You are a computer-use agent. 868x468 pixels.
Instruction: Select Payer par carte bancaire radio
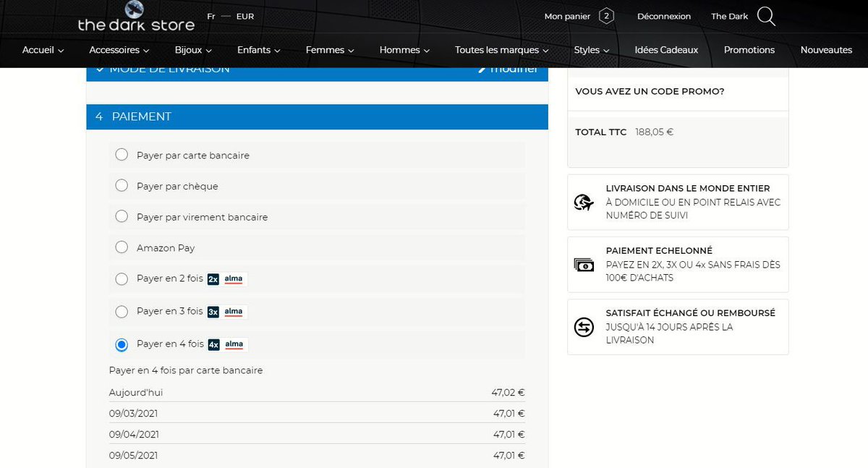tap(122, 155)
